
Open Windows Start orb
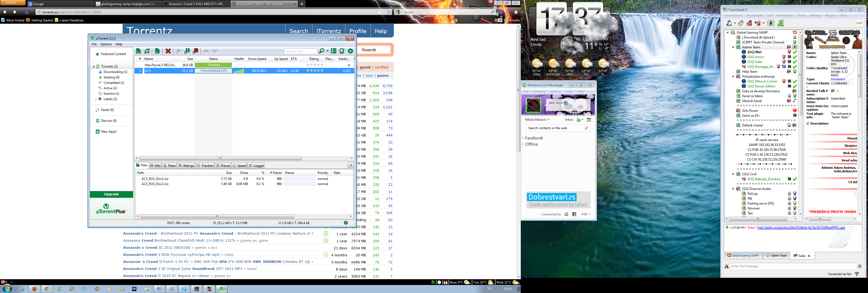click(7, 289)
